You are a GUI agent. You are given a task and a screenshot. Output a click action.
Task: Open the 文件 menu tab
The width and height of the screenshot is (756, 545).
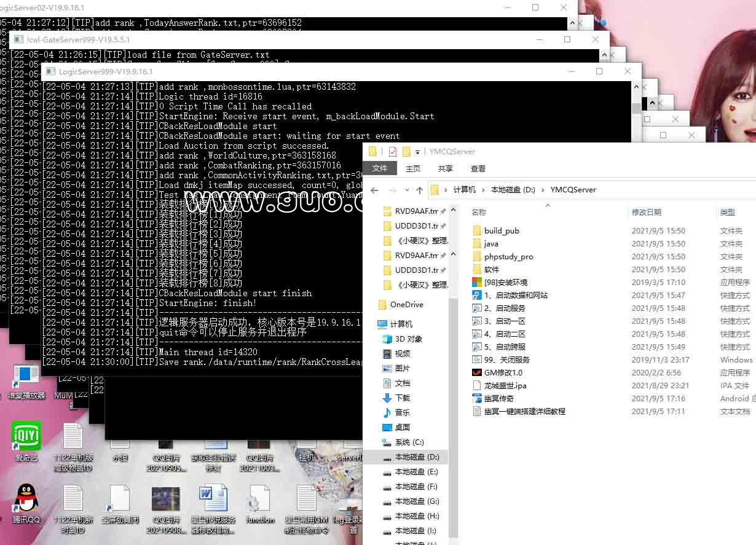380,168
